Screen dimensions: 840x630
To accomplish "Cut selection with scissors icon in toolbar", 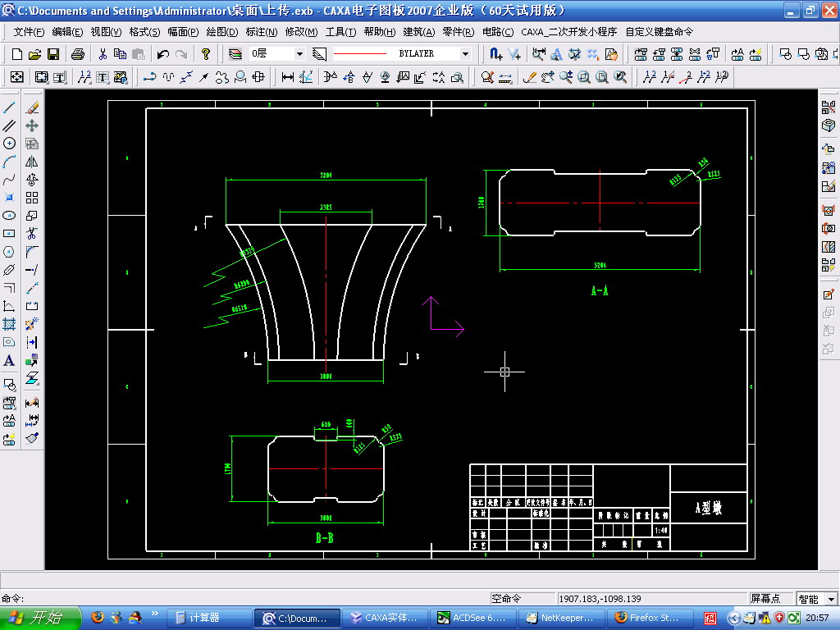I will pos(103,54).
